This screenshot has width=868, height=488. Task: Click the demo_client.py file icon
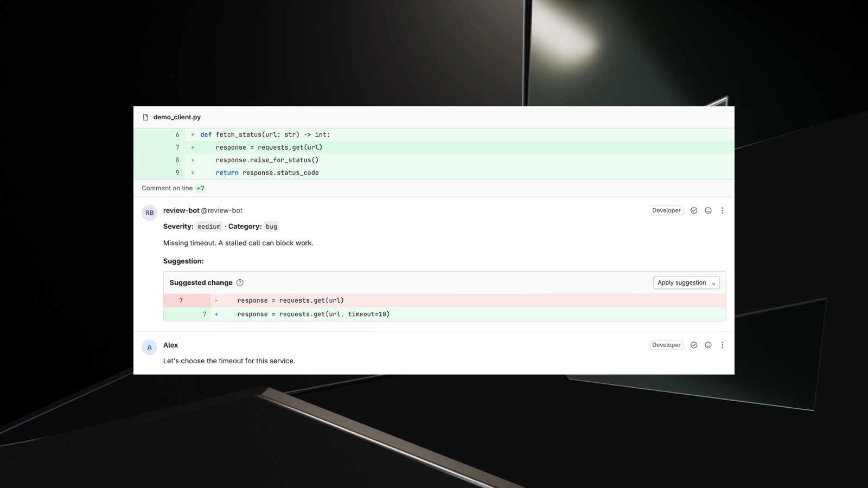145,117
